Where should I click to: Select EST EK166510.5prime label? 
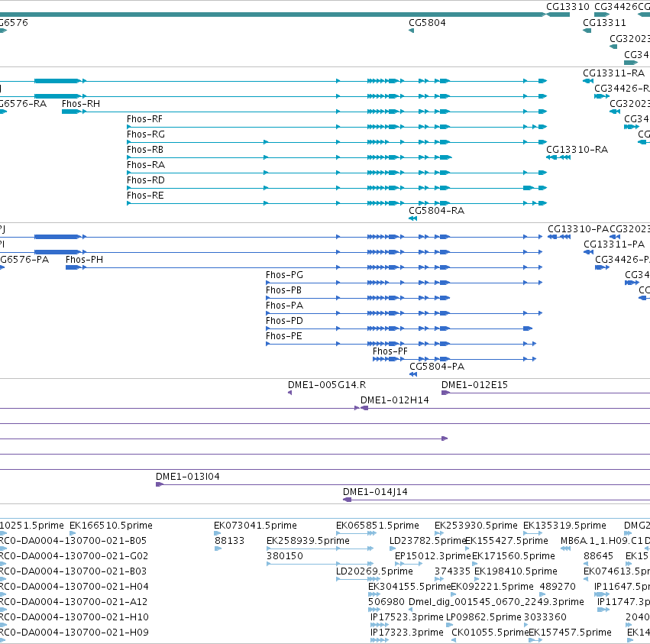[x=111, y=526]
